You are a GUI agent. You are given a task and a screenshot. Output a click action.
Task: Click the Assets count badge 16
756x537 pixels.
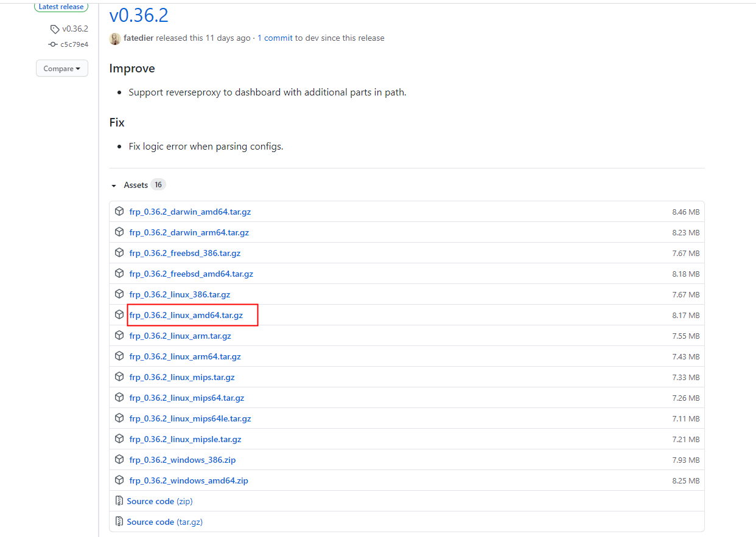(158, 185)
